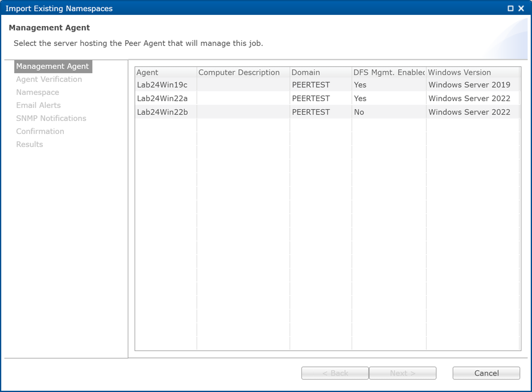This screenshot has width=532, height=392.
Task: Select agent Lab24Win19c
Action: coord(162,85)
